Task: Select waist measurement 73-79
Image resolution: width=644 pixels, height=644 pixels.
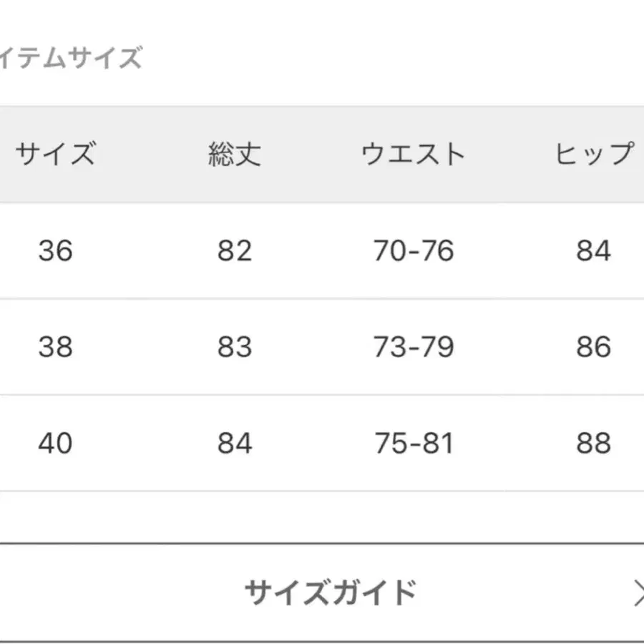Action: pyautogui.click(x=414, y=347)
